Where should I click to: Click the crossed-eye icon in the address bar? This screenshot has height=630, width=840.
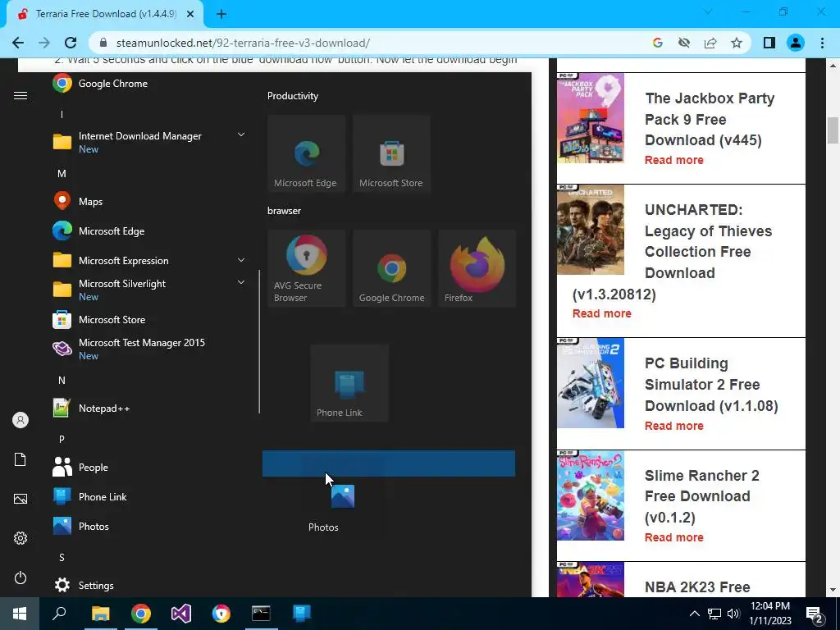coord(684,43)
